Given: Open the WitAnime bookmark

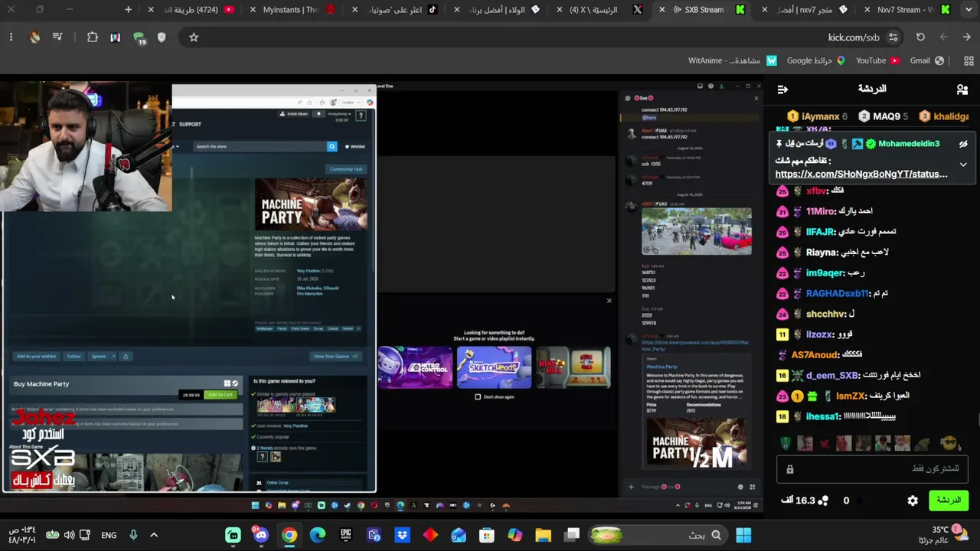Looking at the screenshot, I should (733, 60).
